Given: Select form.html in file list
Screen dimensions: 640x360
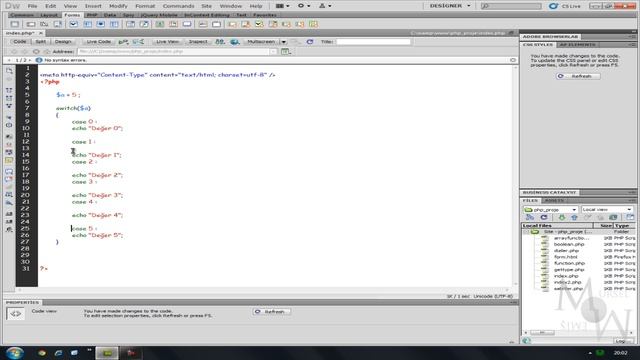Looking at the screenshot, I should point(565,257).
